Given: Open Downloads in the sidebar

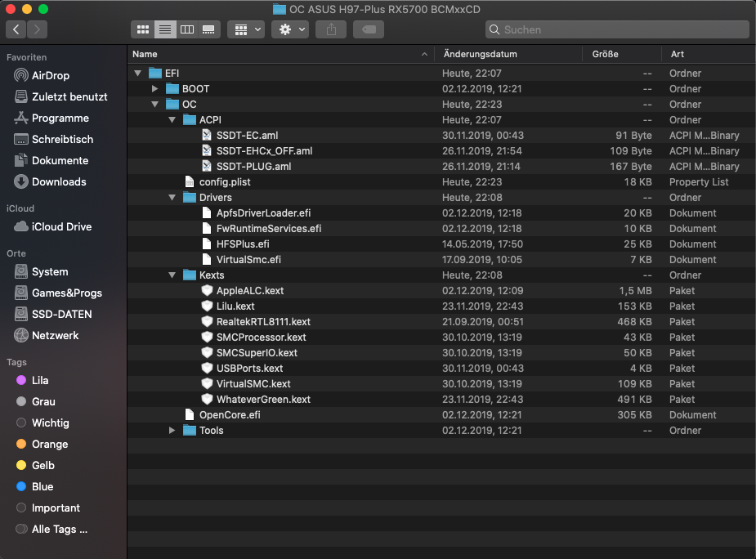Looking at the screenshot, I should click(50, 181).
